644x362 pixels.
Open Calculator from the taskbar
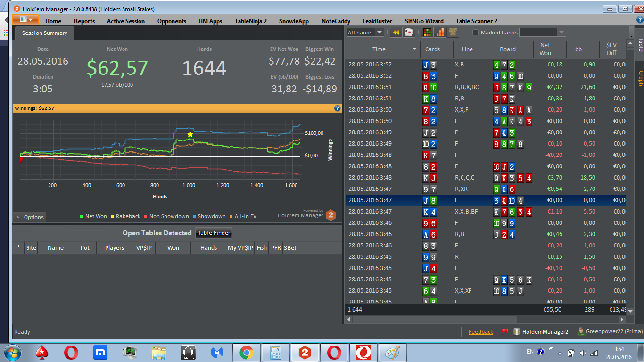tap(275, 352)
